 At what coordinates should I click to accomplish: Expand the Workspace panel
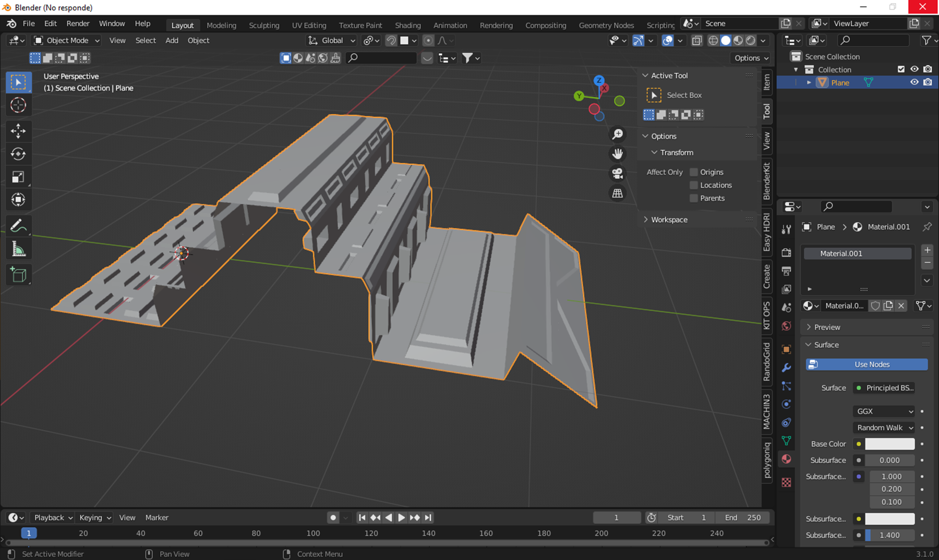(x=669, y=220)
